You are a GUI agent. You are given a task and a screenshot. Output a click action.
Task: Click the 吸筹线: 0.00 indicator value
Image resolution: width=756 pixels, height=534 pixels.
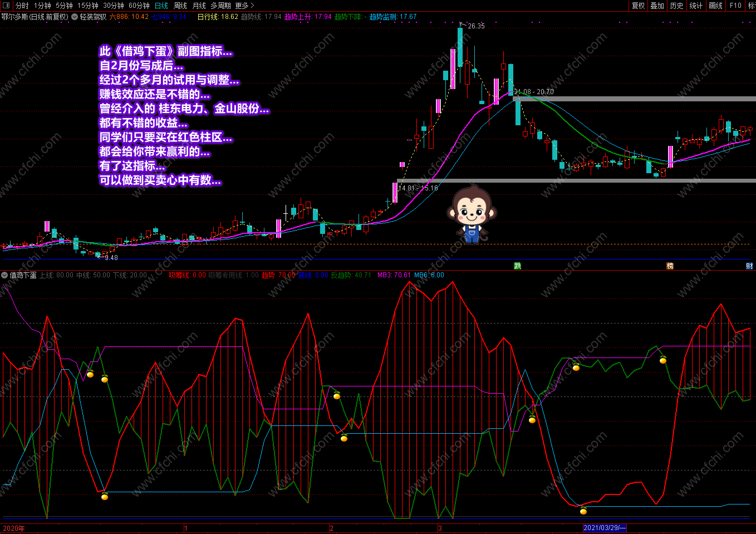coord(188,275)
